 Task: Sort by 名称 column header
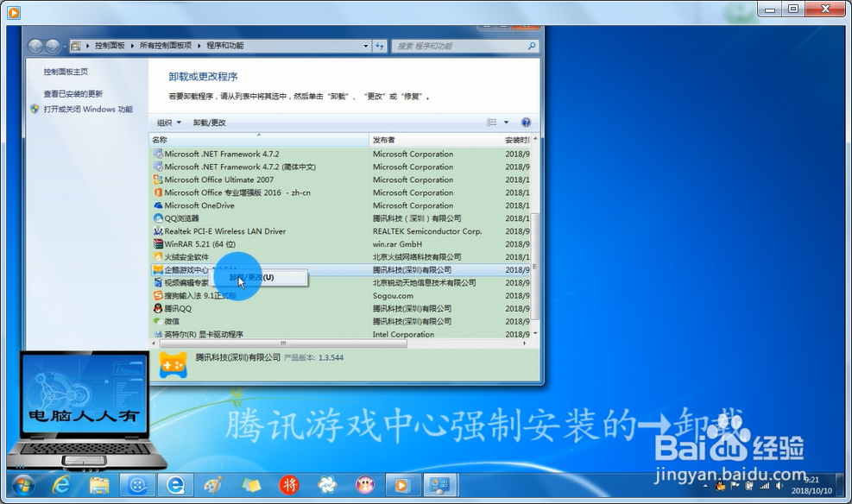coord(259,140)
